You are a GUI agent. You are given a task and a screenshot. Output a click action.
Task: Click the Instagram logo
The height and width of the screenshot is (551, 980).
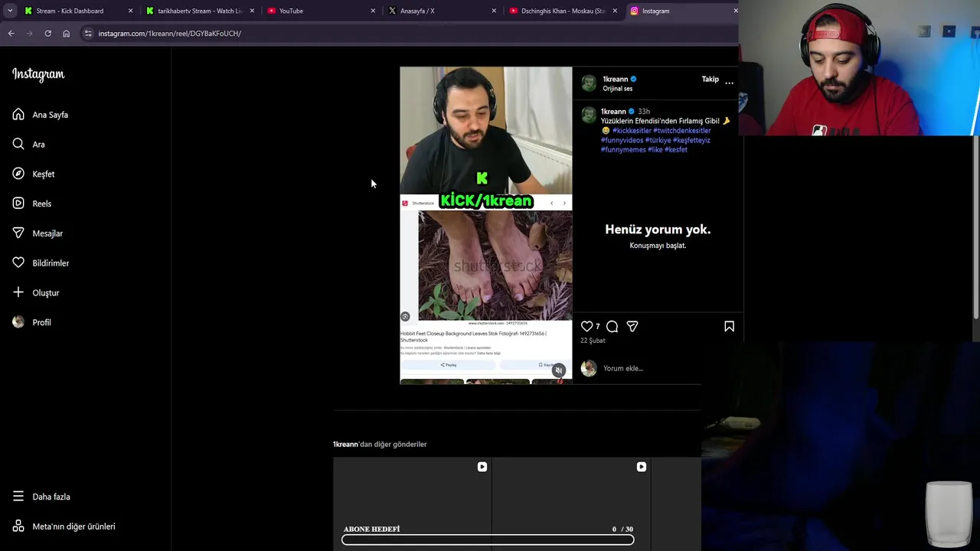38,74
